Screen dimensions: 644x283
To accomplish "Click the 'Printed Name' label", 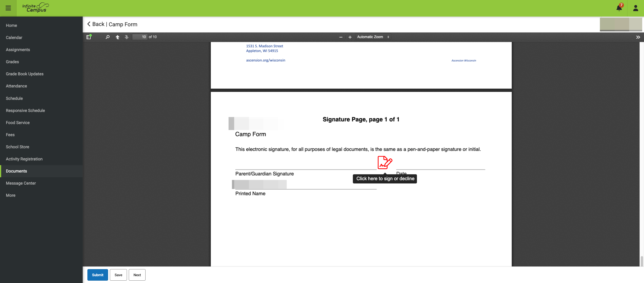I will point(250,193).
